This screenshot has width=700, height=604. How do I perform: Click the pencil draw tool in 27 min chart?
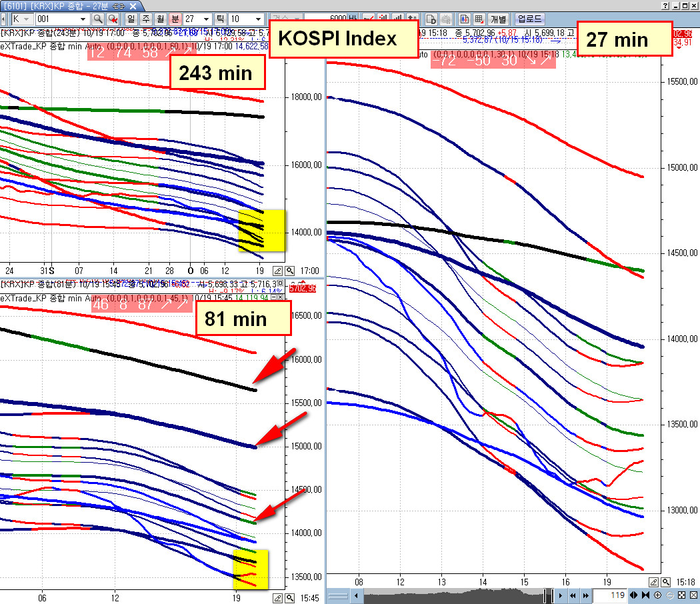[x=653, y=582]
